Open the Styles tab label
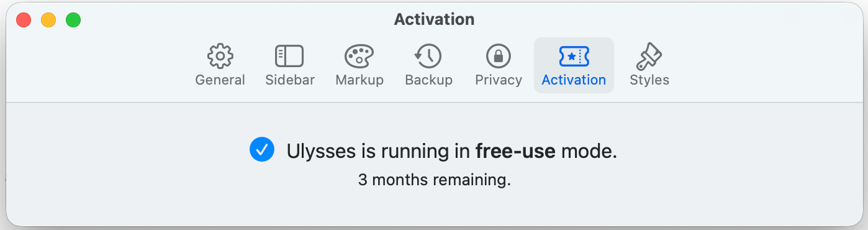Image resolution: width=868 pixels, height=230 pixels. pos(649,80)
